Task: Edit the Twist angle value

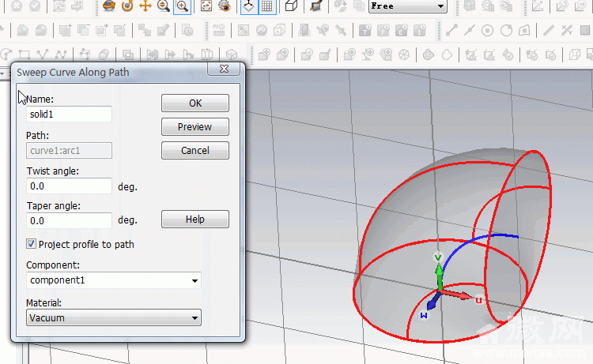Action: pos(69,186)
